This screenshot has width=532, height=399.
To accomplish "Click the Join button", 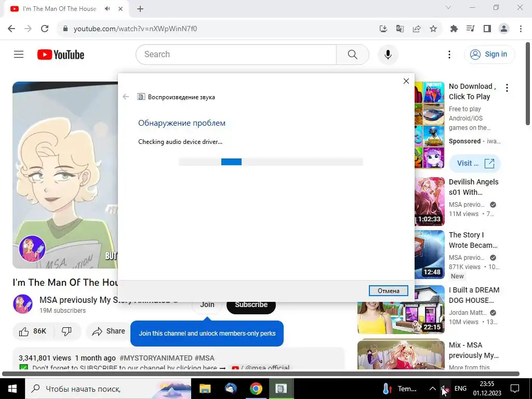I will [x=207, y=304].
